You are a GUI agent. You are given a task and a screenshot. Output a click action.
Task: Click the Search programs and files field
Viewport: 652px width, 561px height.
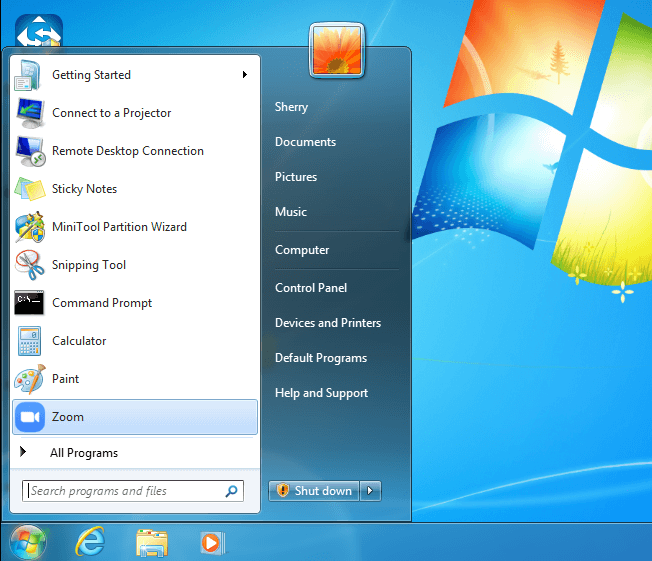click(x=133, y=491)
